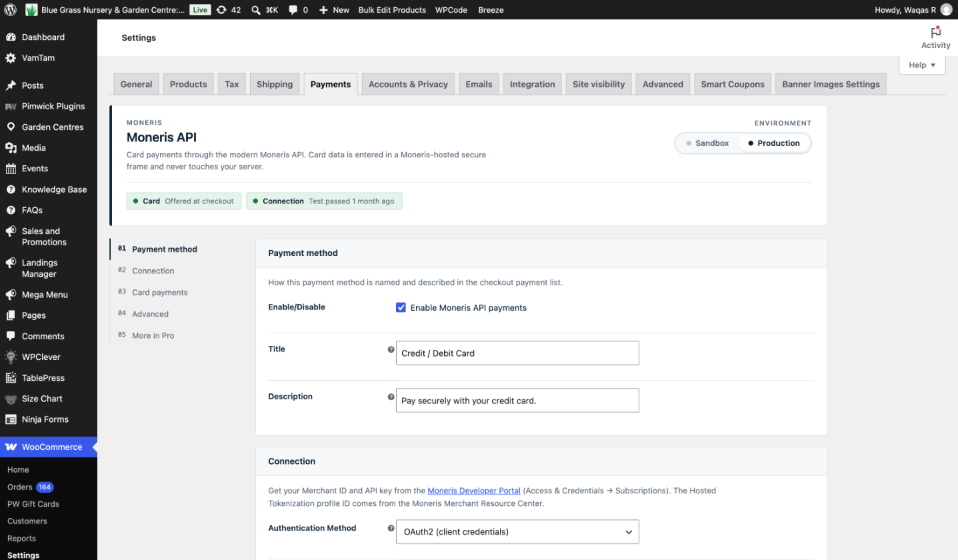Image resolution: width=958 pixels, height=560 pixels.
Task: Click the help icon beside Description
Action: point(391,397)
